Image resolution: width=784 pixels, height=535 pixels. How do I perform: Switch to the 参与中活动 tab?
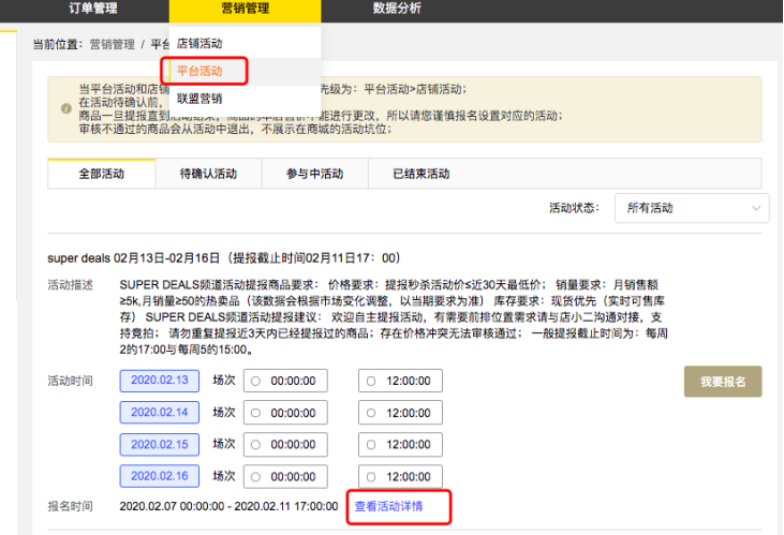pos(315,174)
